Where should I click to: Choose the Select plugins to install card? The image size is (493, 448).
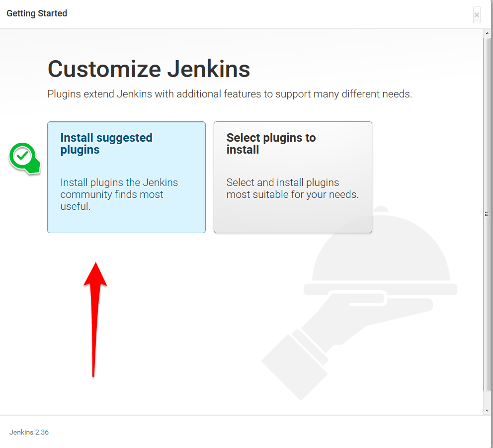(293, 177)
